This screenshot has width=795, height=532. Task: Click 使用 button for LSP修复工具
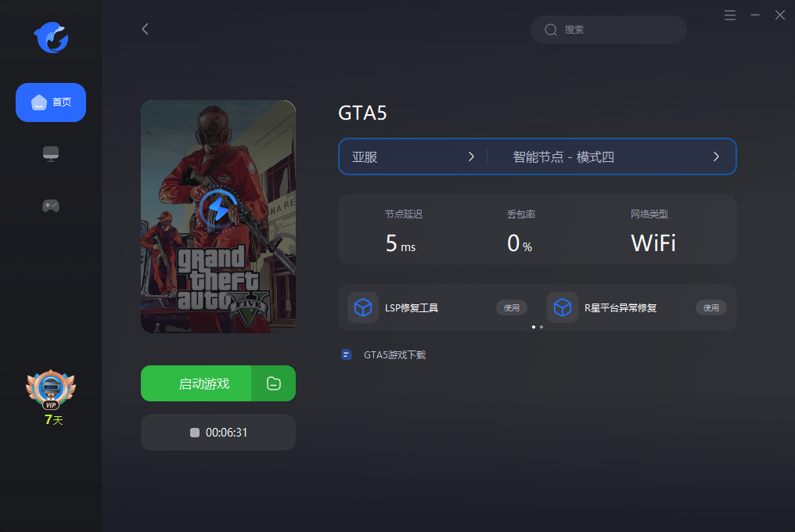(512, 307)
